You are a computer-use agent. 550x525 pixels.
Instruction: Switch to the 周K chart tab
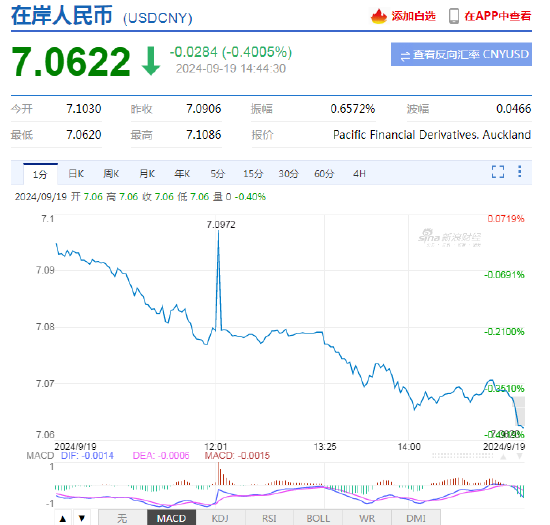[111, 174]
